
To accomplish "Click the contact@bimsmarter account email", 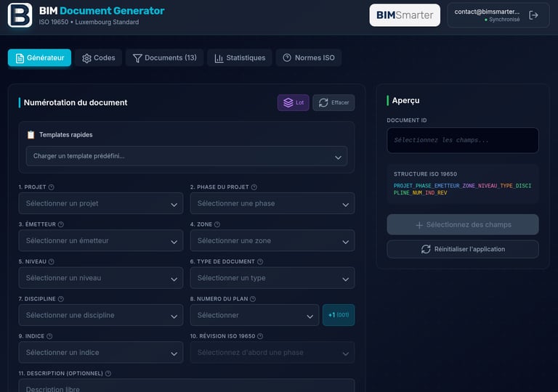I will (487, 12).
